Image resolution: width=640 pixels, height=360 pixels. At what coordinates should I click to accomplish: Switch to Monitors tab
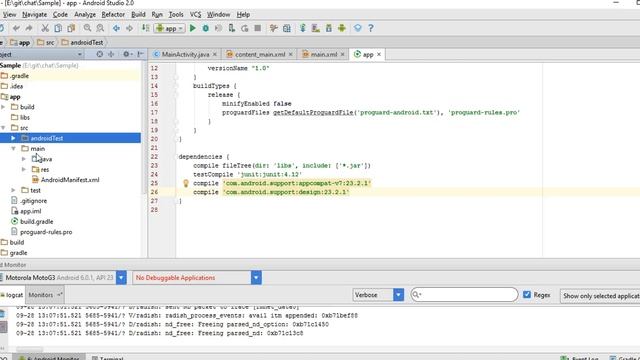point(44,295)
